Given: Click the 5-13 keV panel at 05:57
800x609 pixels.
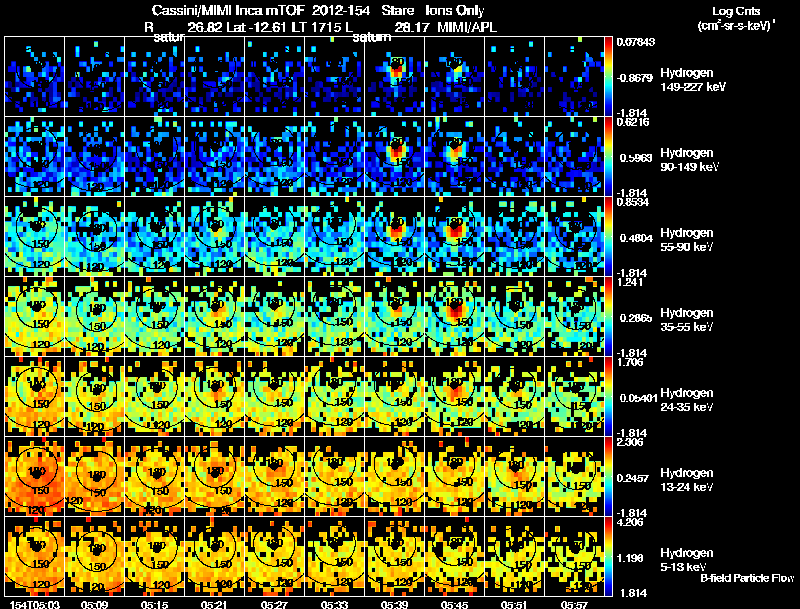Looking at the screenshot, I should click(574, 557).
